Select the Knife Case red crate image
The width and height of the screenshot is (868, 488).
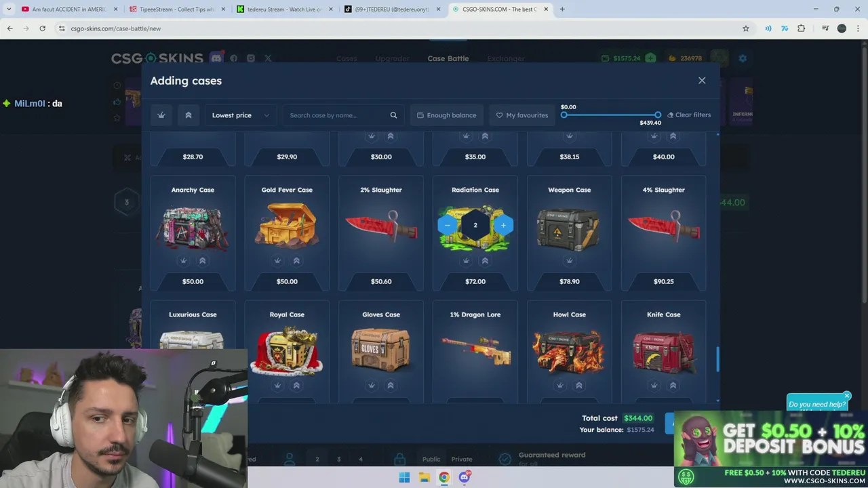[664, 352]
